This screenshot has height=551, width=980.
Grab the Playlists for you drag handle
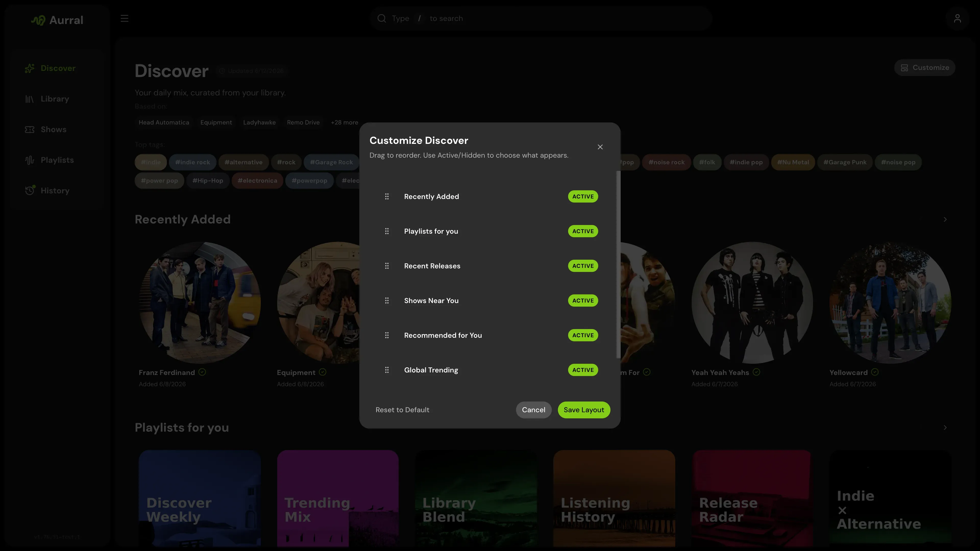pyautogui.click(x=387, y=231)
